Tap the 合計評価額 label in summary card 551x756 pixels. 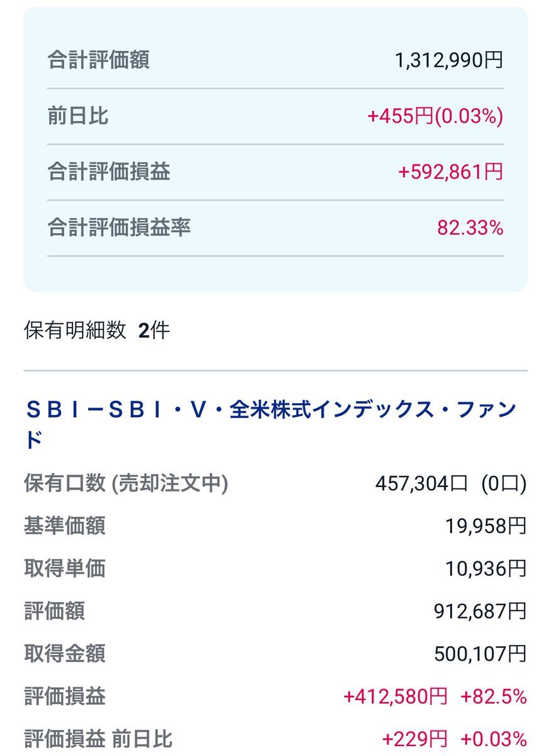98,60
